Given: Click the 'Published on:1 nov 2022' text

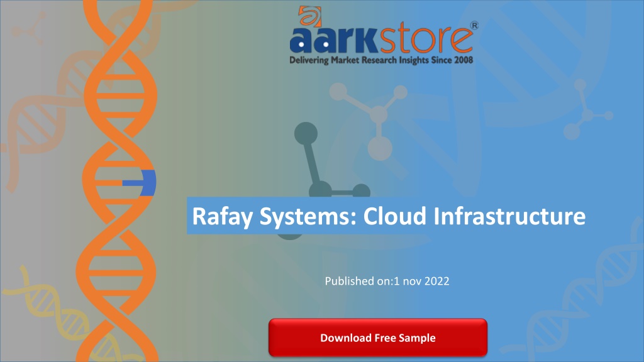Looking at the screenshot, I should click(387, 281).
